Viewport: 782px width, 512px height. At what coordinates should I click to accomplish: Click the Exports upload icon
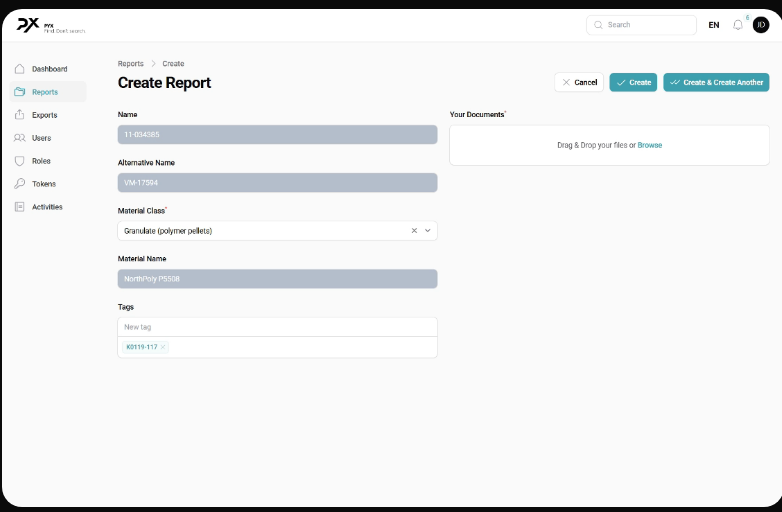point(19,115)
